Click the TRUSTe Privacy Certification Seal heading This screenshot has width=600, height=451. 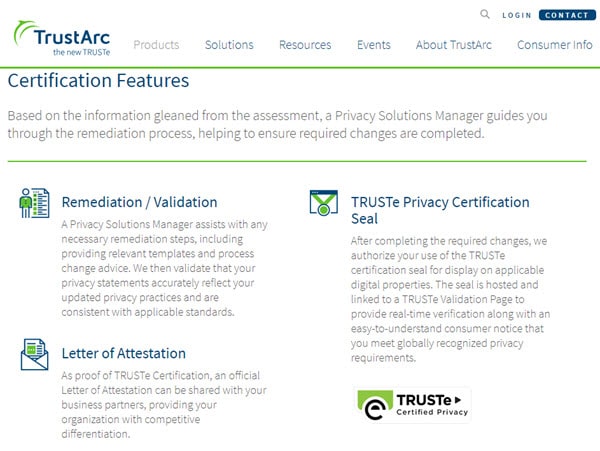pyautogui.click(x=440, y=210)
